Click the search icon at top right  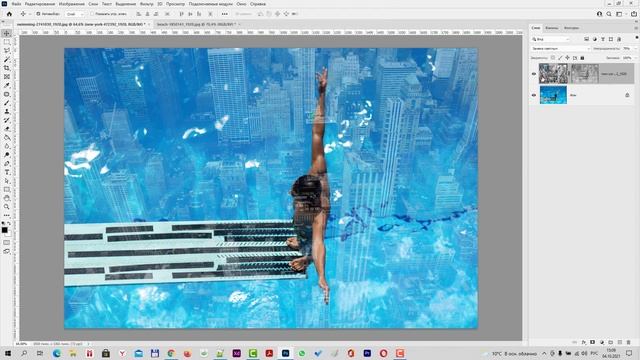click(x=609, y=14)
